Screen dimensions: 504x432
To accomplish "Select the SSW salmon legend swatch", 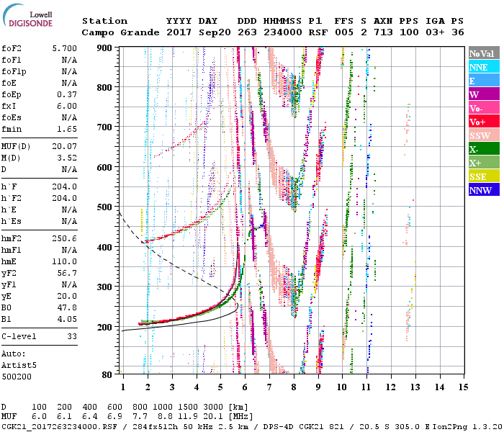I will tap(484, 135).
